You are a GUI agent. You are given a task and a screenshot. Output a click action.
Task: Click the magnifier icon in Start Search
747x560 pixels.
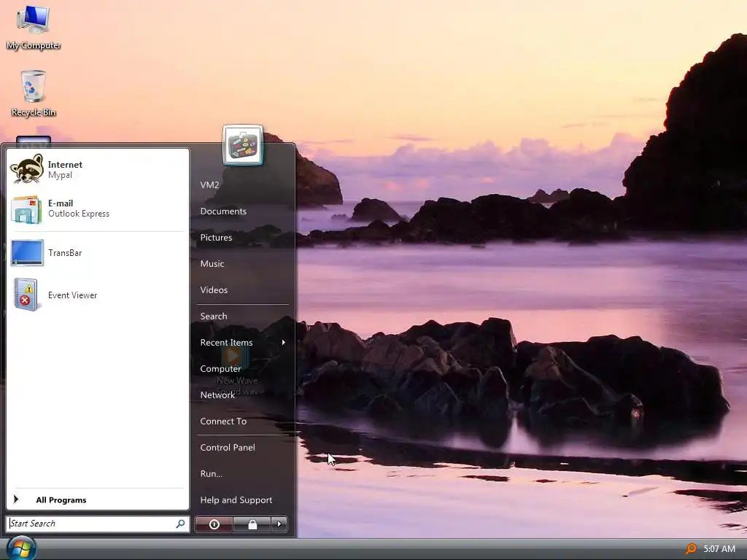181,524
